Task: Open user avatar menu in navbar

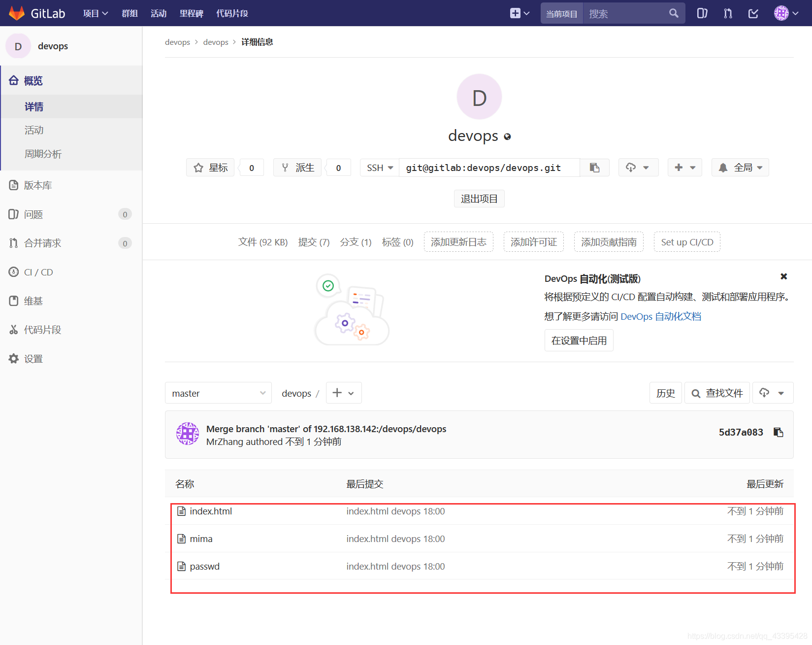Action: click(x=786, y=13)
